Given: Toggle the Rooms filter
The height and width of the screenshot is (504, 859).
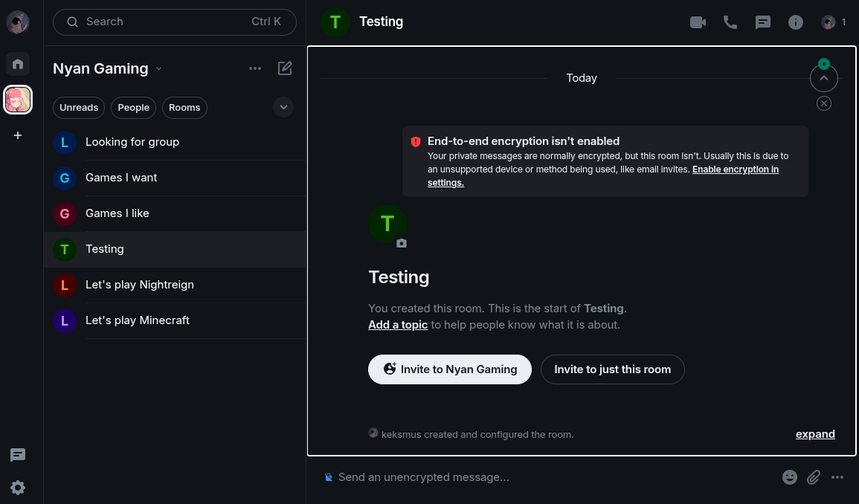Looking at the screenshot, I should pyautogui.click(x=184, y=108).
